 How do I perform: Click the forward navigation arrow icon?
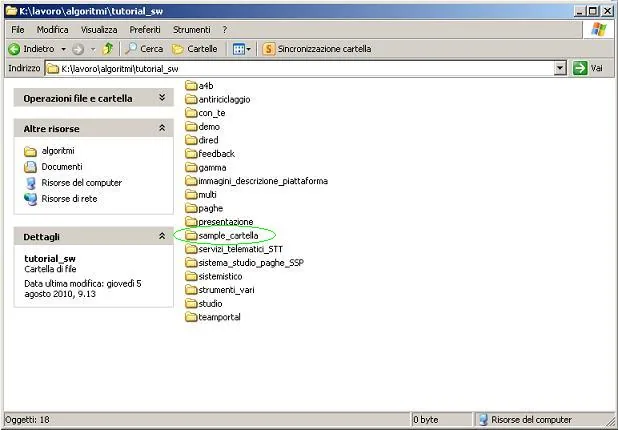click(78, 49)
